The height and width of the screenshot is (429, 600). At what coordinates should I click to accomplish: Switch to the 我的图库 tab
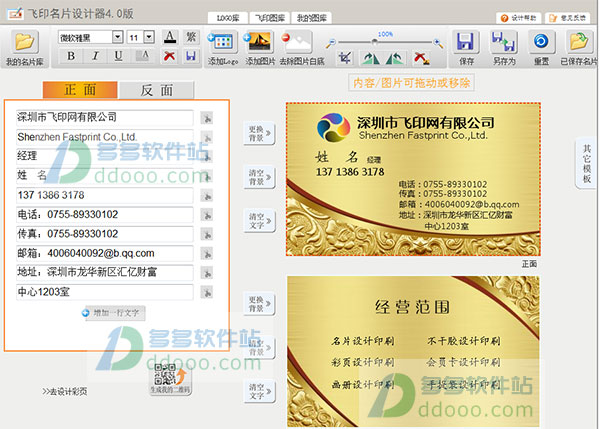(311, 18)
